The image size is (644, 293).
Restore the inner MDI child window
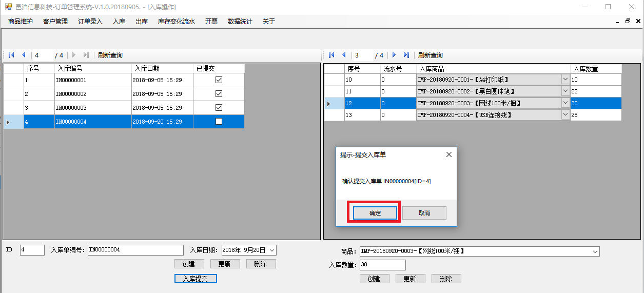tap(628, 21)
